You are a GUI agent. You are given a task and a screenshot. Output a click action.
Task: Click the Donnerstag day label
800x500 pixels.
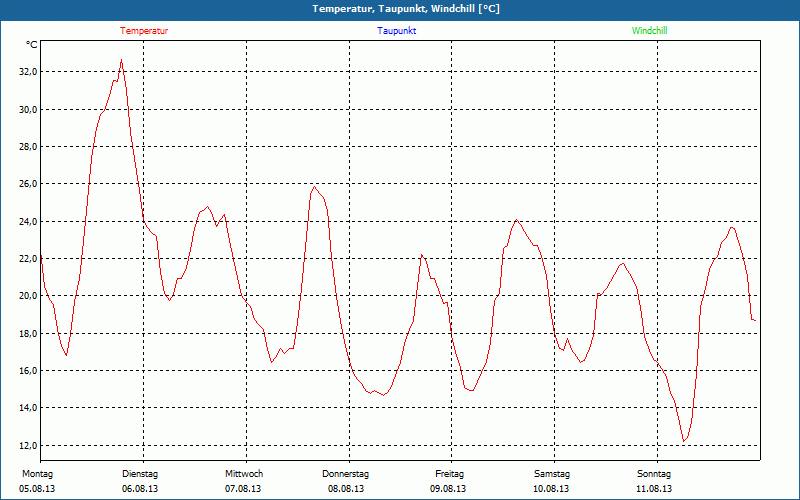[x=345, y=474]
